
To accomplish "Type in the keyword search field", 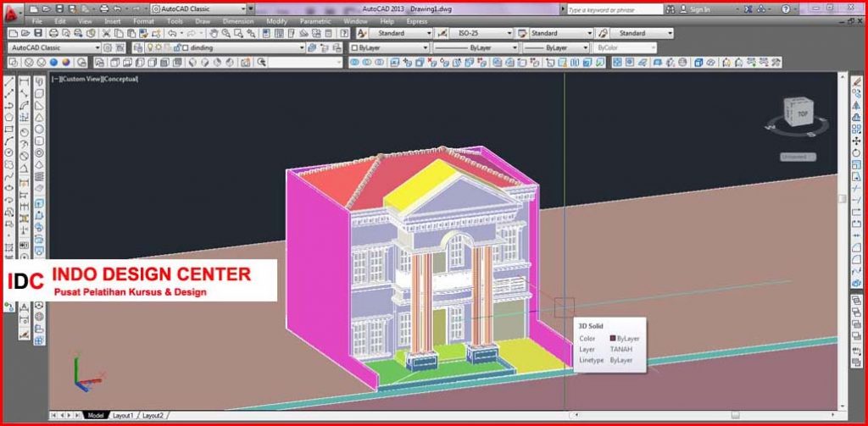I will point(615,9).
